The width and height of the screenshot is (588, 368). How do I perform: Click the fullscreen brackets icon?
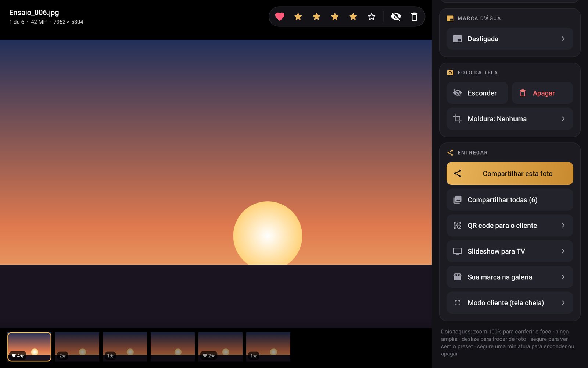coord(458,303)
